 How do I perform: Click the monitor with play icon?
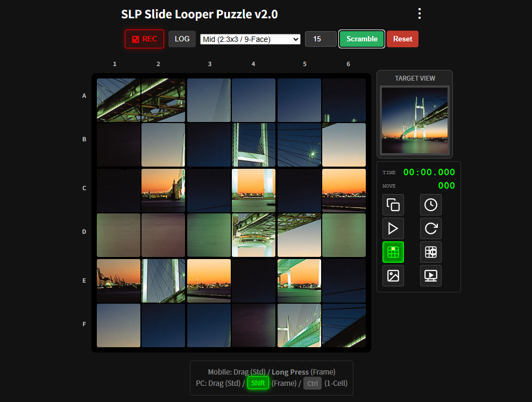coord(430,276)
